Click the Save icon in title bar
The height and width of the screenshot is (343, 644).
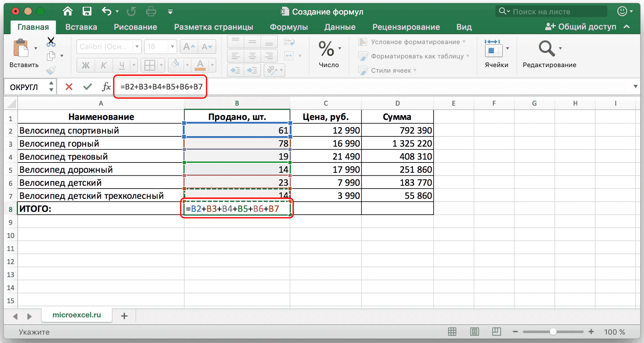[87, 12]
